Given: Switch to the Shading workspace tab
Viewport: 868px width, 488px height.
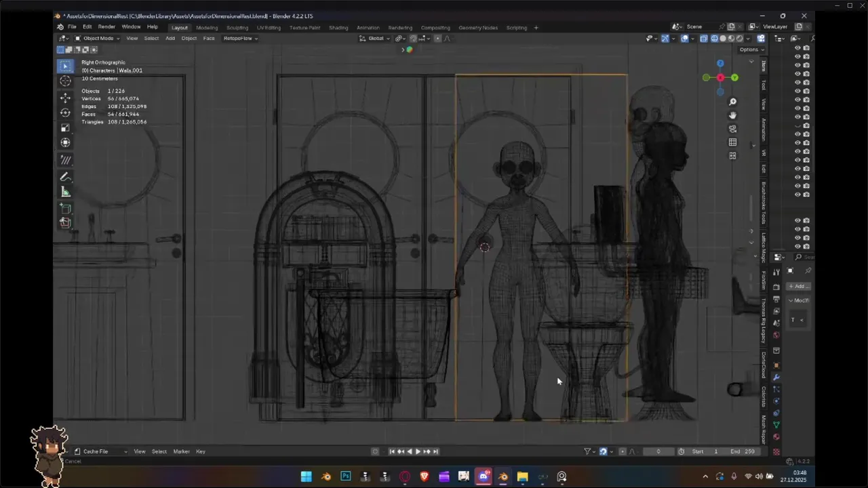Looking at the screenshot, I should [x=338, y=28].
